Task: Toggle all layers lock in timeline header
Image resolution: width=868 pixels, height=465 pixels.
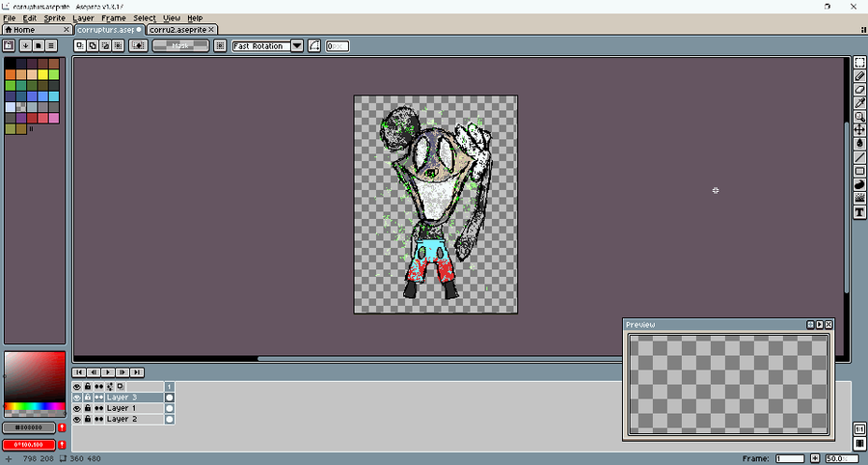Action: pos(88,387)
